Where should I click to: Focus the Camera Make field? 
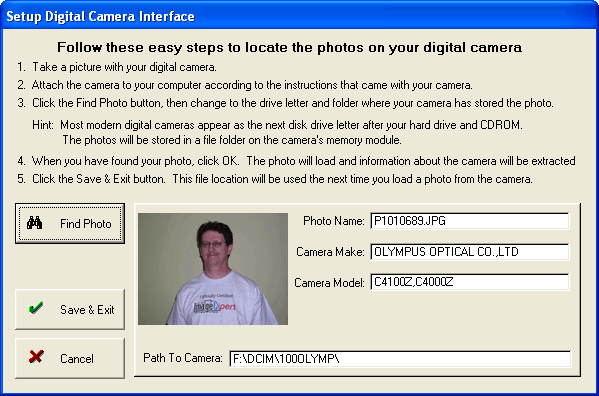(469, 252)
